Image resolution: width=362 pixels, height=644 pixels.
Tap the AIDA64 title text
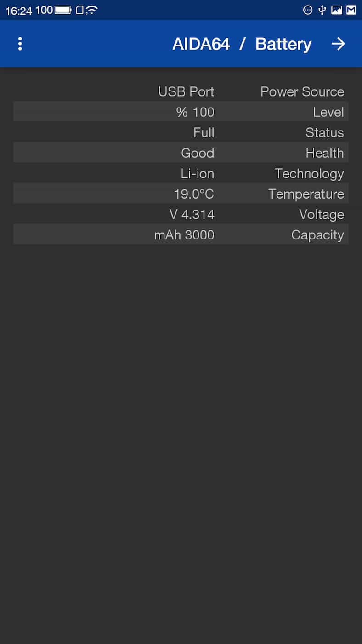(201, 44)
